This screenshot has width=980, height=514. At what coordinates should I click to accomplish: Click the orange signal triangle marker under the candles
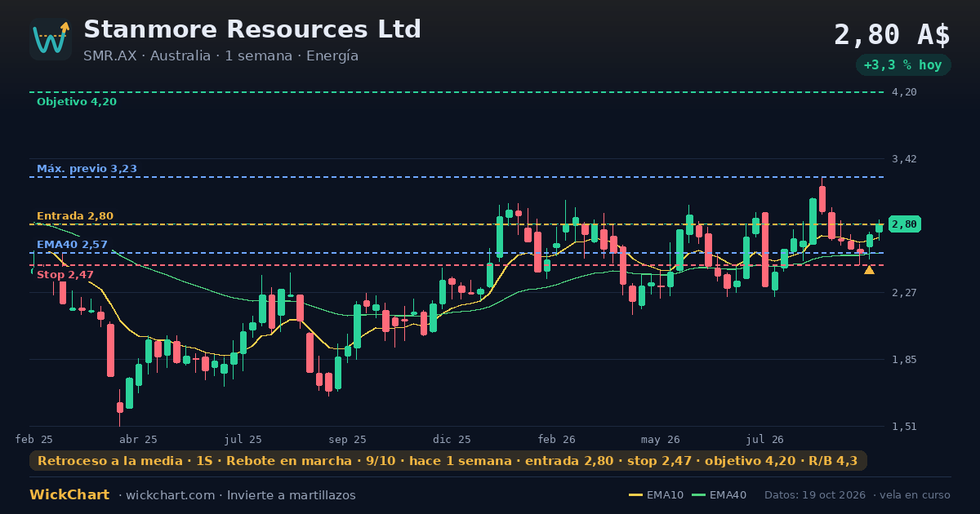click(869, 269)
